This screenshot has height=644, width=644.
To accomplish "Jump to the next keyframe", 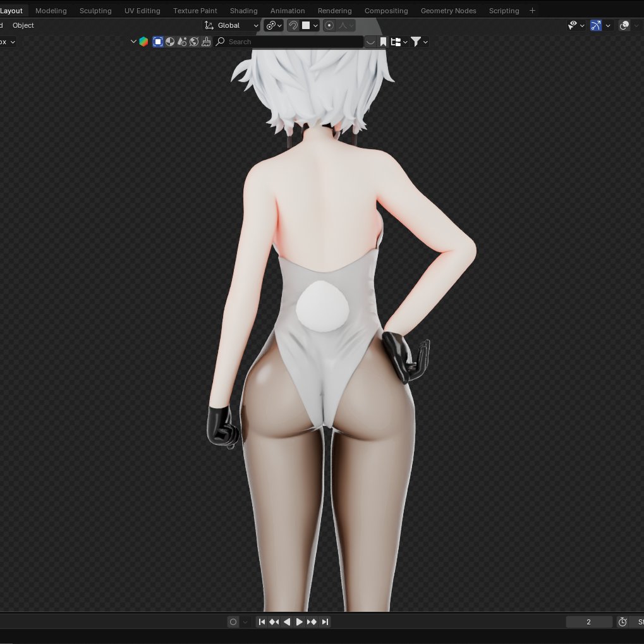I will click(x=312, y=622).
